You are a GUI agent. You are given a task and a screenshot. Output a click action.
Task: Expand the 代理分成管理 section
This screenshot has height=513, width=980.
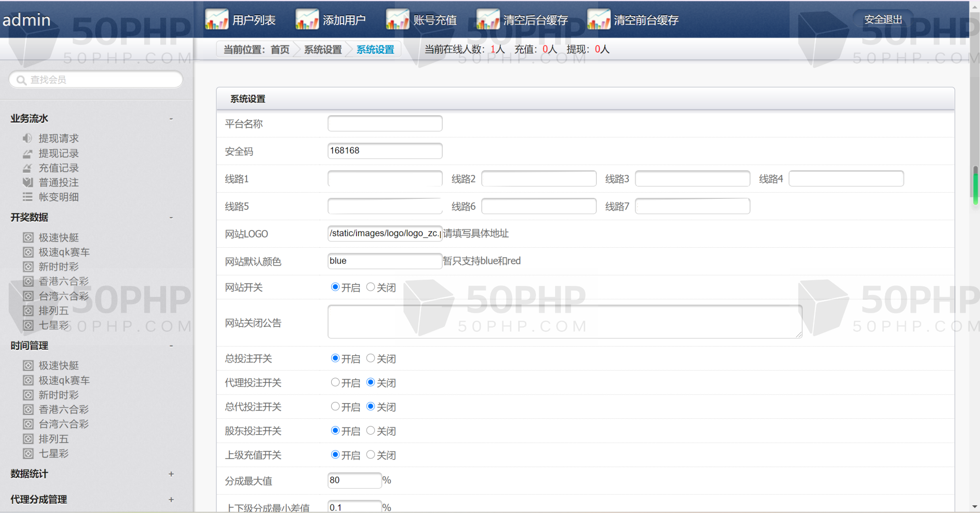click(x=171, y=500)
